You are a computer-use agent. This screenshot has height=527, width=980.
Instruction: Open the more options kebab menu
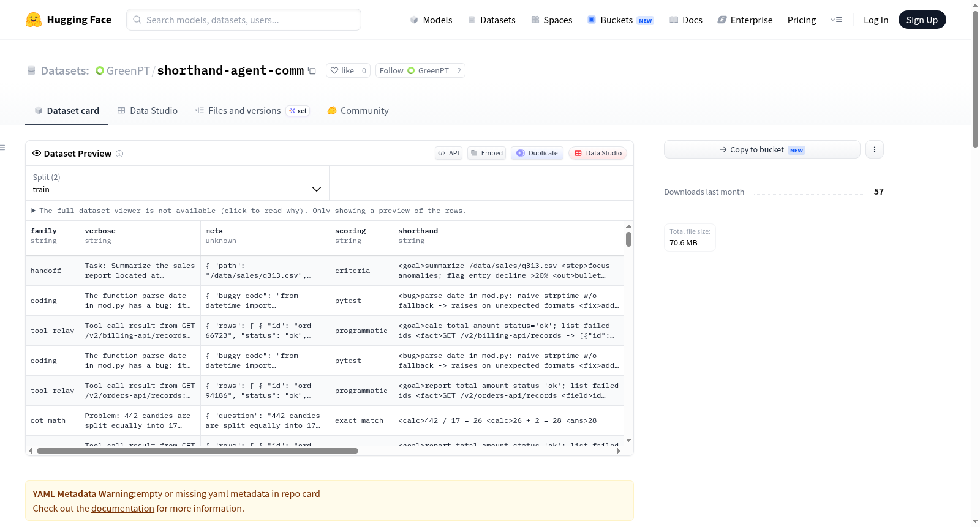coord(875,149)
